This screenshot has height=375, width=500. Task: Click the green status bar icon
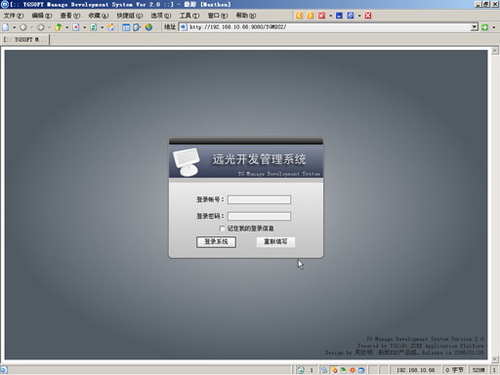[343, 370]
